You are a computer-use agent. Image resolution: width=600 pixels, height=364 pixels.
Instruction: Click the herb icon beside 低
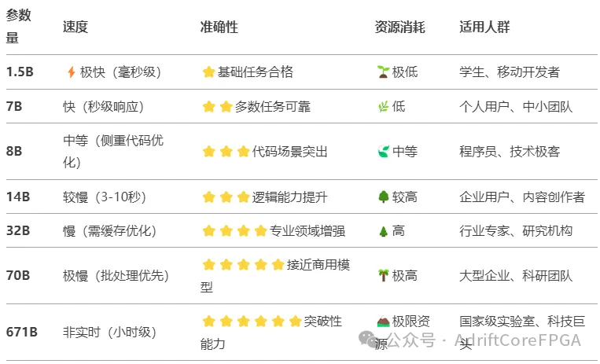[x=383, y=106]
